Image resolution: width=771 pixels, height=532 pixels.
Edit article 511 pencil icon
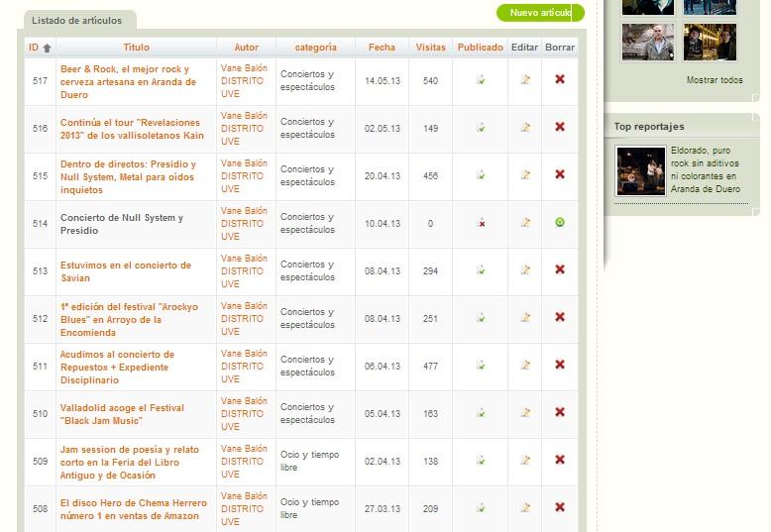[525, 365]
